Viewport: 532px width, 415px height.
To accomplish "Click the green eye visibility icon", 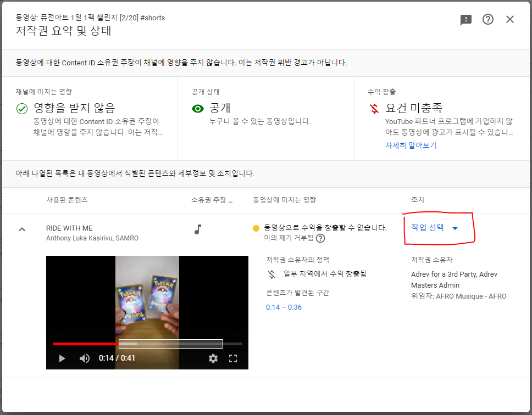I will point(197,108).
